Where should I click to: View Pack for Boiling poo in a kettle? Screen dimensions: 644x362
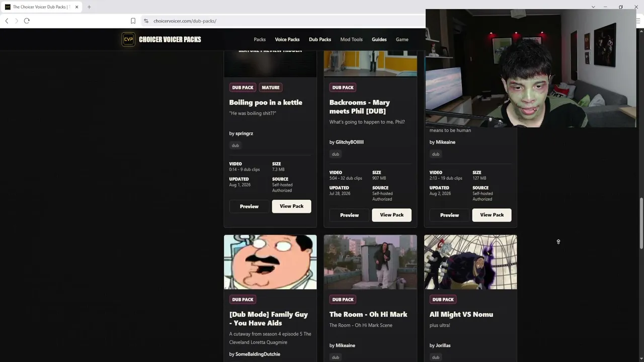tap(292, 206)
